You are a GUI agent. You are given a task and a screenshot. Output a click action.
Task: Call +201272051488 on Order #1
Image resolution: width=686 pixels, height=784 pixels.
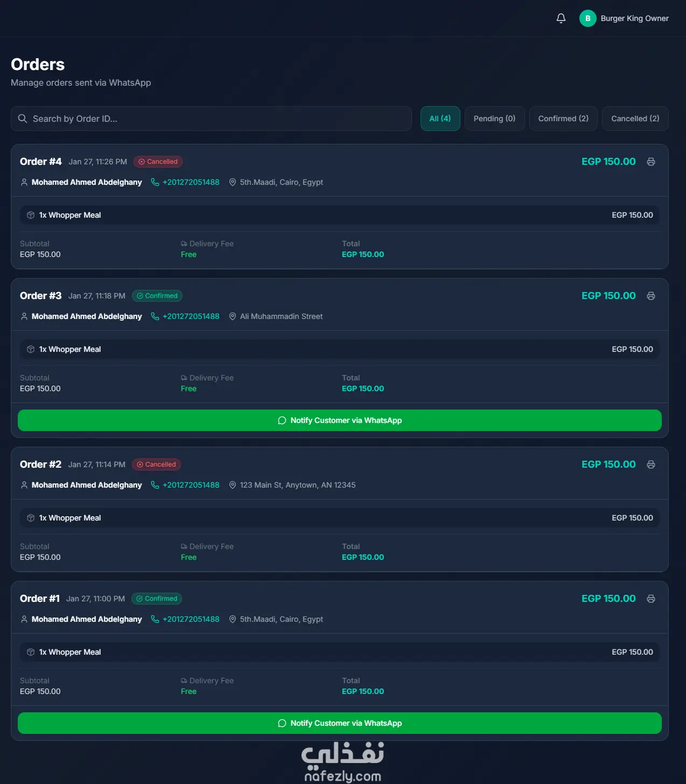pos(191,619)
